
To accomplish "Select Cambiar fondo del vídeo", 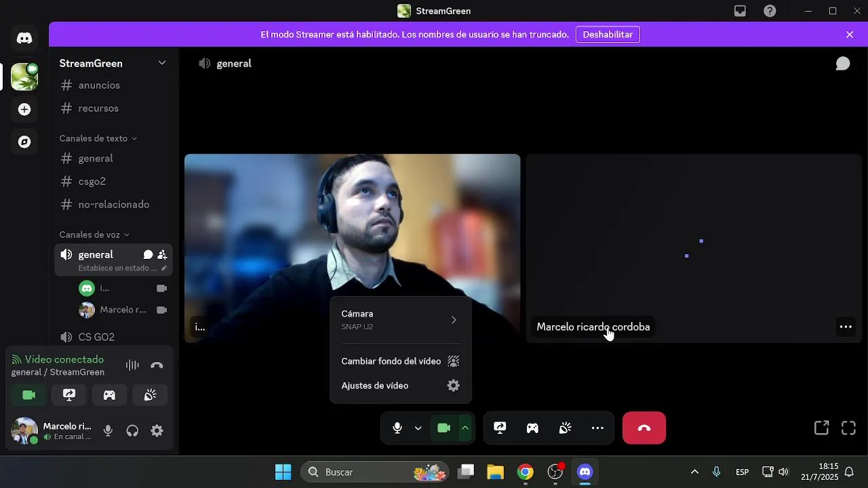I will [400, 361].
